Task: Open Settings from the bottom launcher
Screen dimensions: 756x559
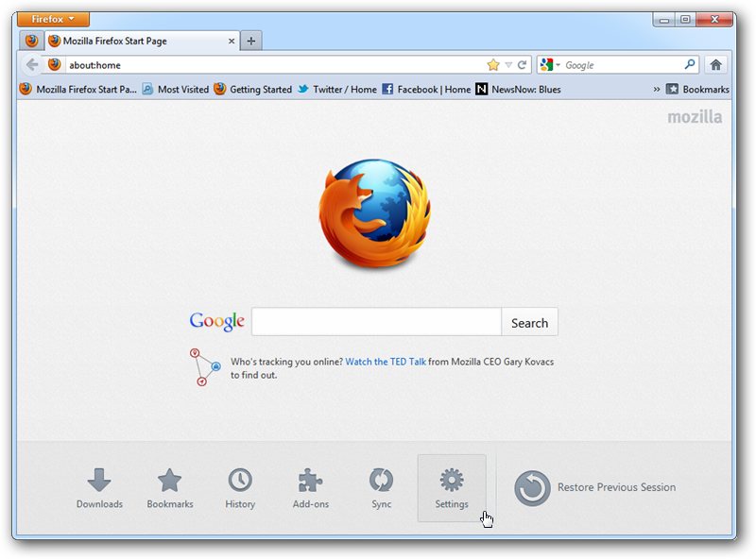Action: 452,488
